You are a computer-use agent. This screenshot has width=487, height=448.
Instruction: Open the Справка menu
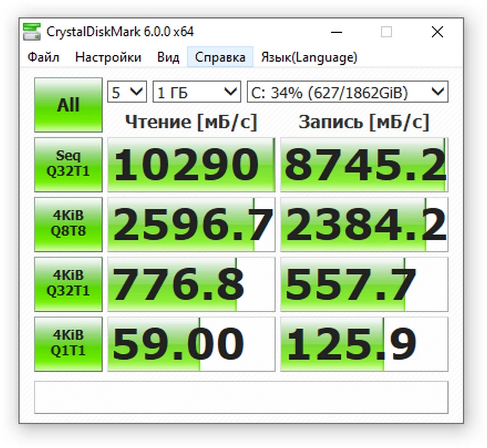(220, 57)
